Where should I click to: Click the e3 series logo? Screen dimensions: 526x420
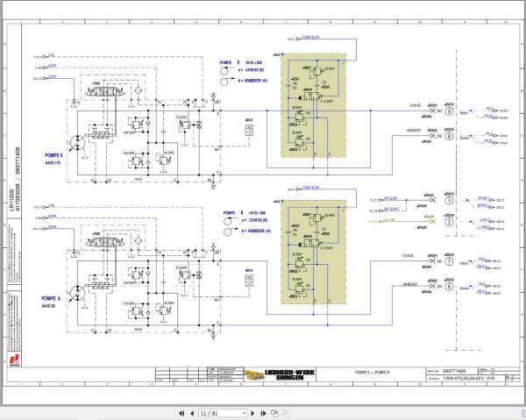tap(14, 359)
